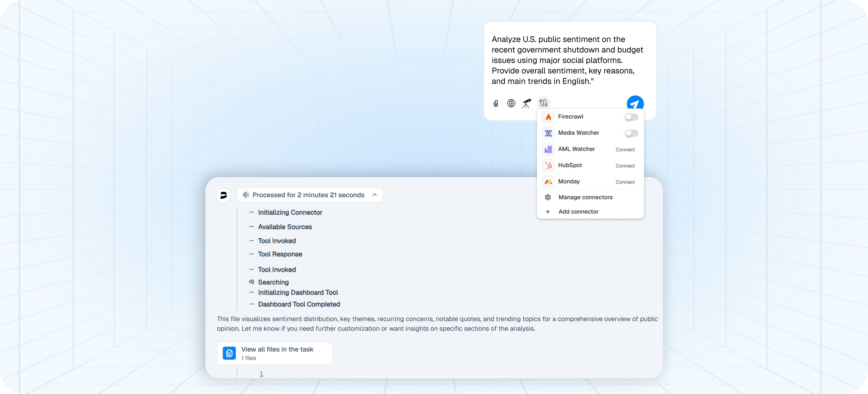Screen dimensions: 868x394
Task: Click the Media Watcher icon
Action: tap(548, 133)
